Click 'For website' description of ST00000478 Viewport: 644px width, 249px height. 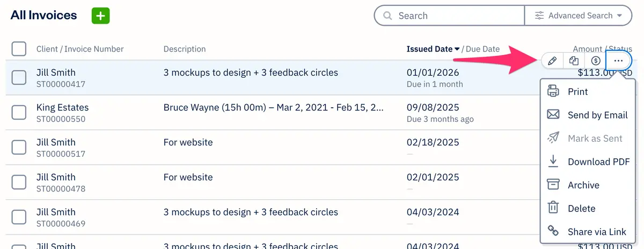188,177
